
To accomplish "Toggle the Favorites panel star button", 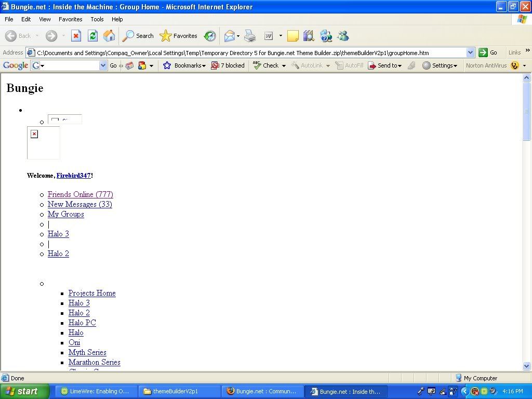I will click(179, 36).
